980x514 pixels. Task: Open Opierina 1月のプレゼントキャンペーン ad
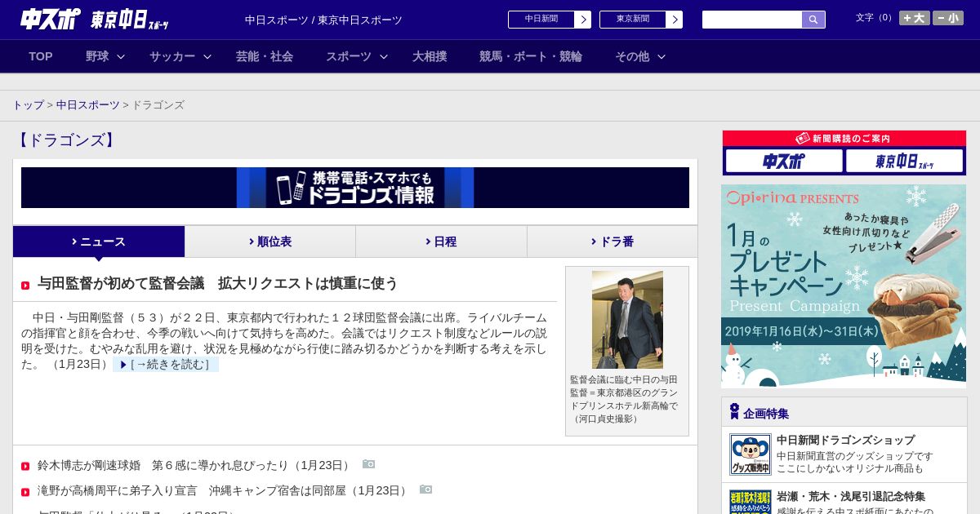(x=844, y=286)
